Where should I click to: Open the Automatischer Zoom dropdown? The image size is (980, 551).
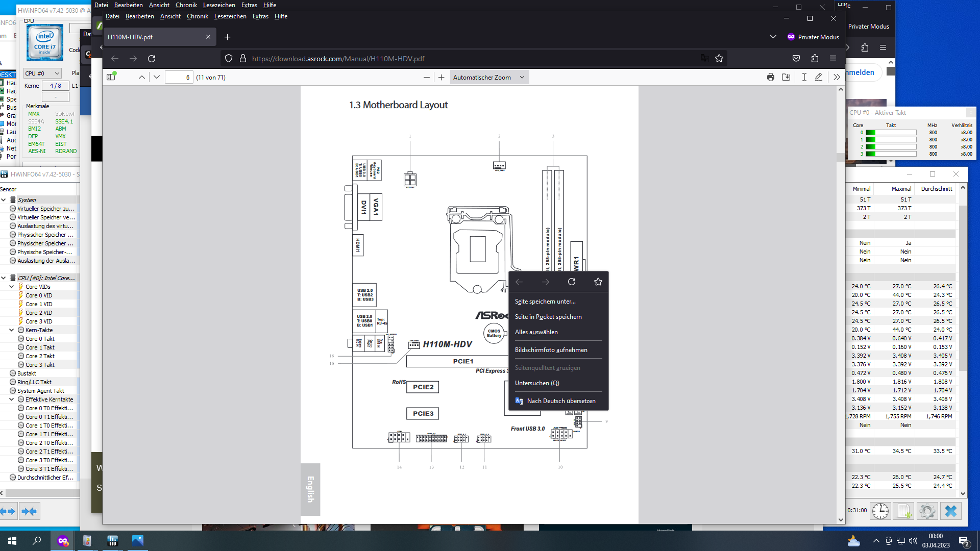pyautogui.click(x=488, y=77)
